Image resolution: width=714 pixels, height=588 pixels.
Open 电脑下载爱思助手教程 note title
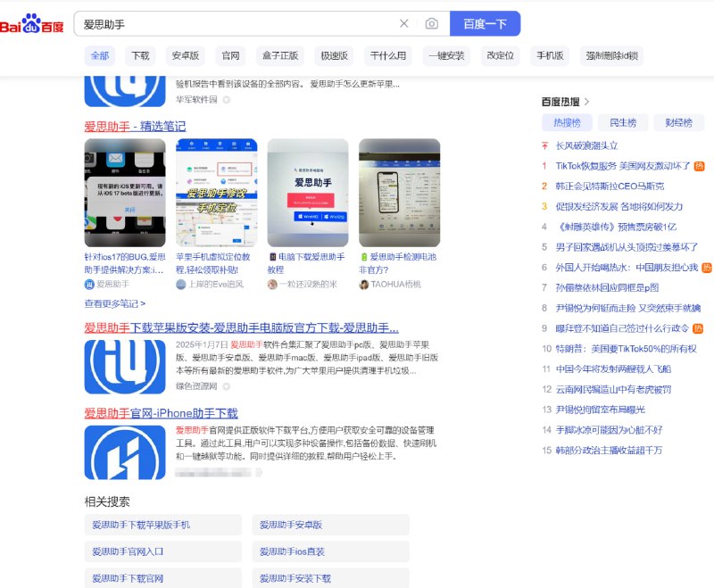click(306, 263)
